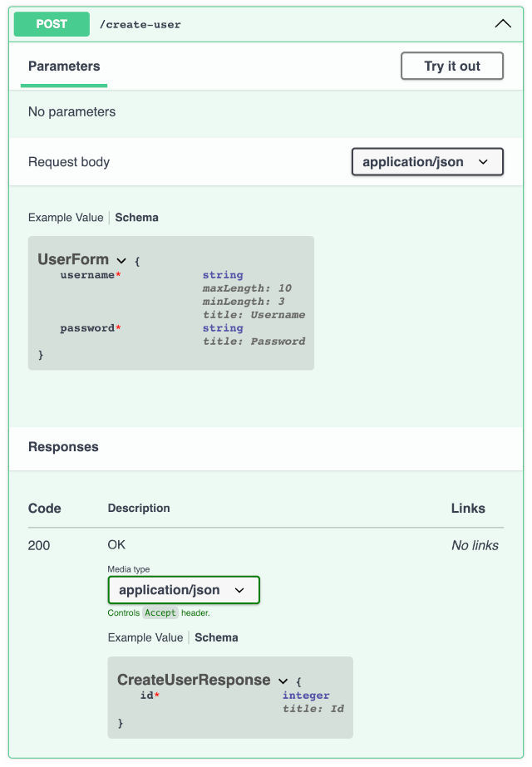Show the response Example Value view

(145, 637)
